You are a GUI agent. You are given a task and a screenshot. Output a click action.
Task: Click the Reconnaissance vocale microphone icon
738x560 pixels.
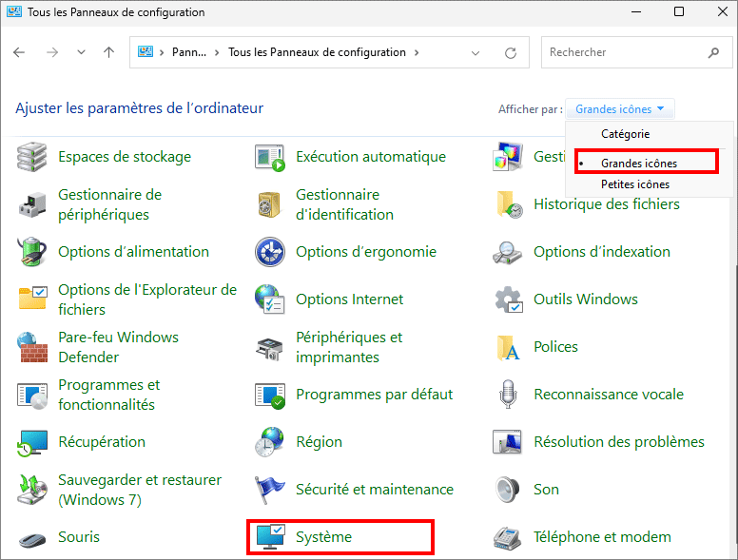pos(508,395)
